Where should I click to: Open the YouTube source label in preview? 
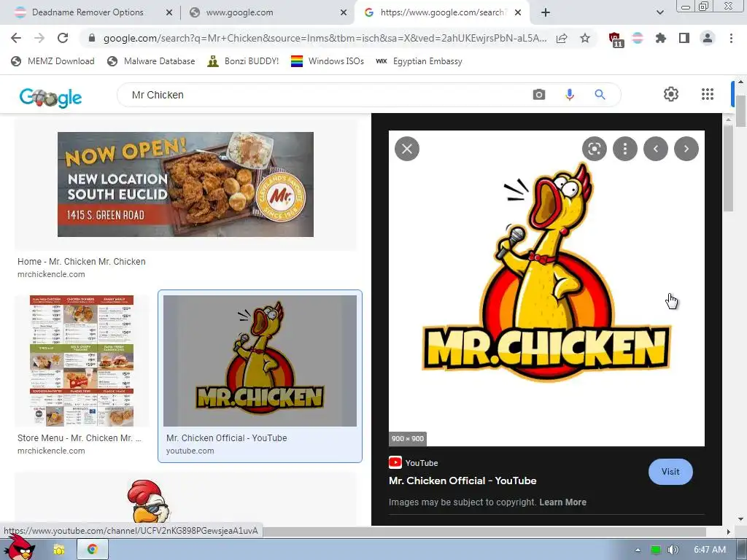click(x=413, y=462)
